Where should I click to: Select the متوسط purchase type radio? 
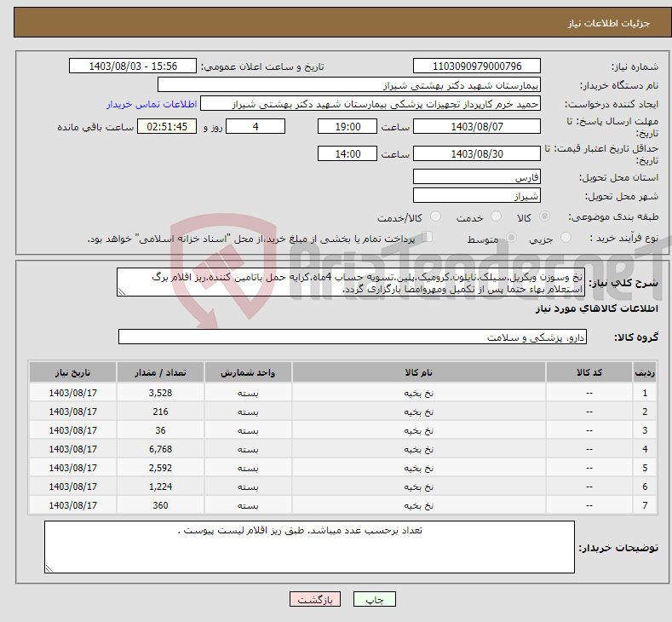click(511, 238)
